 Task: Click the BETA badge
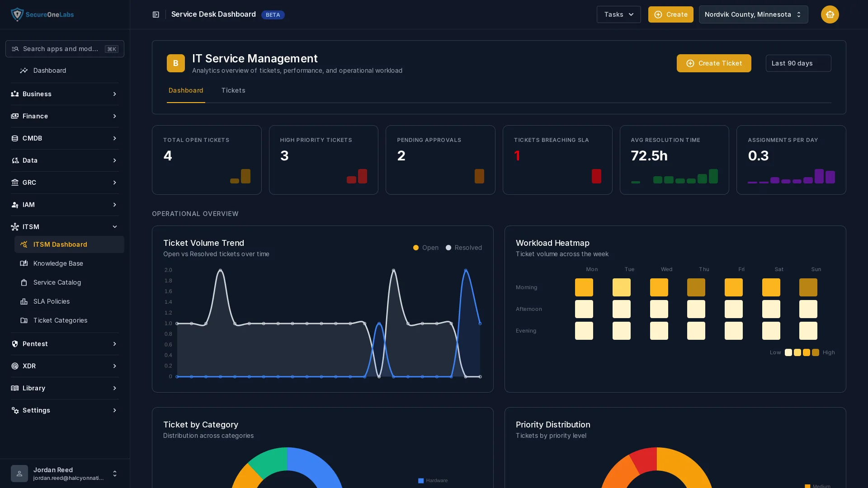[x=273, y=15]
